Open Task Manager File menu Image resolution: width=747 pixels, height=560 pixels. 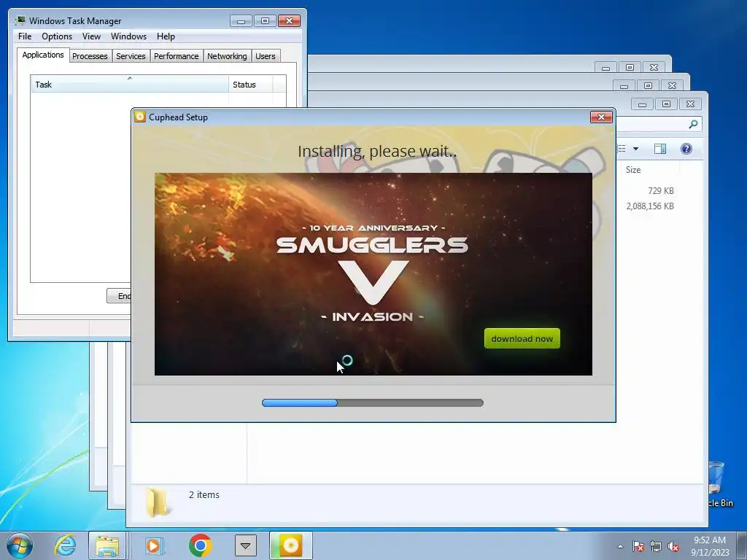point(25,36)
